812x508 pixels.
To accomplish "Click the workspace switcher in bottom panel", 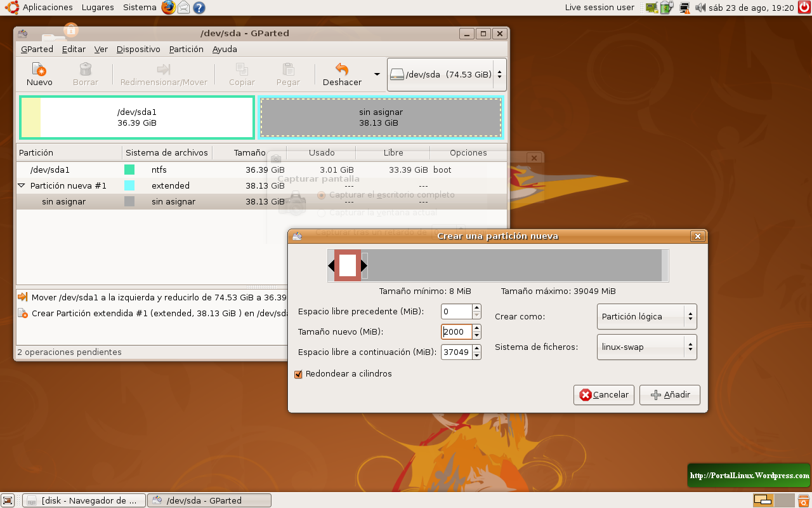I will [x=774, y=500].
